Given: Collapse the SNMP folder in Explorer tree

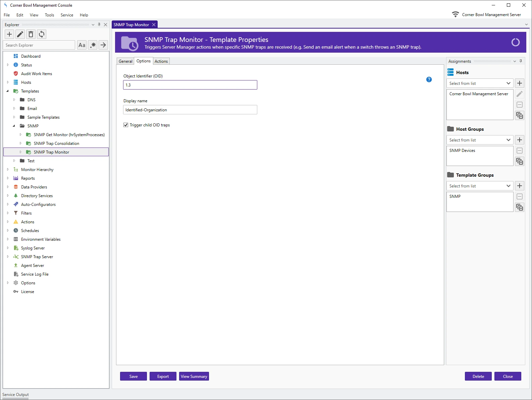Looking at the screenshot, I should [x=14, y=126].
